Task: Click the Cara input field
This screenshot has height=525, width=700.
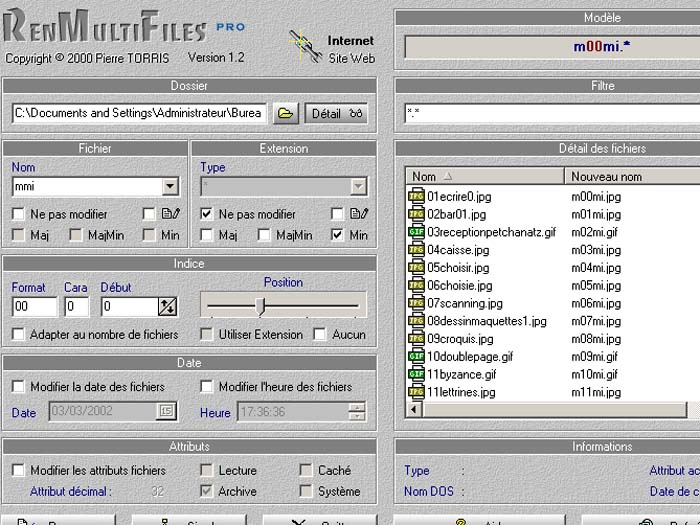Action: pos(77,307)
